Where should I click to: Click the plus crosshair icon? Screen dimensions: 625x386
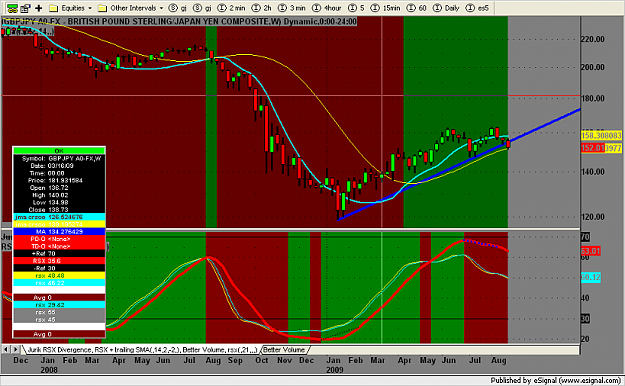pos(39,8)
